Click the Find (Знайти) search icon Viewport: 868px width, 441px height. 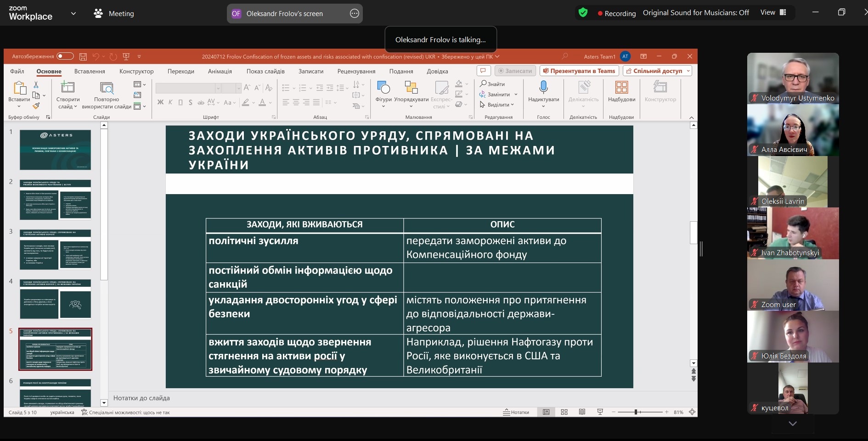click(x=483, y=84)
